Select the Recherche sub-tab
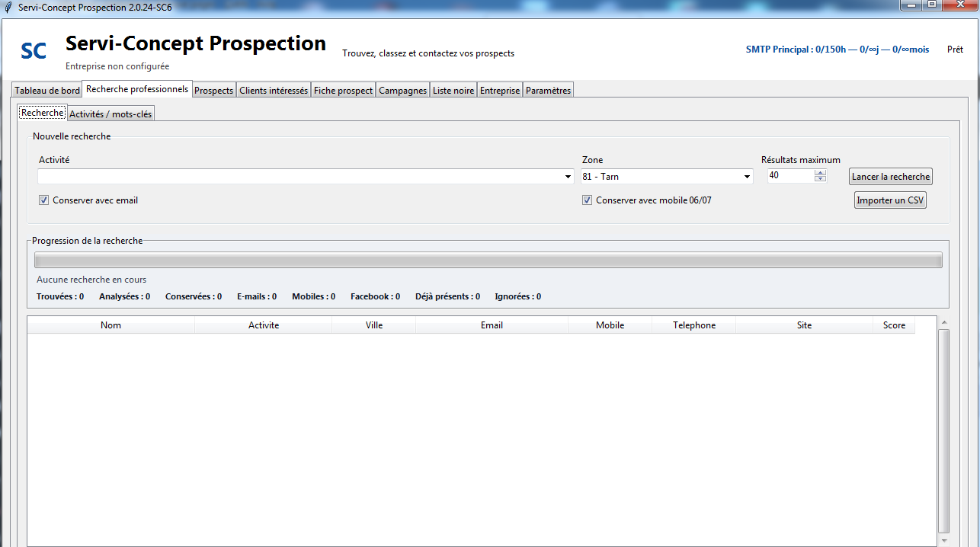 point(43,113)
